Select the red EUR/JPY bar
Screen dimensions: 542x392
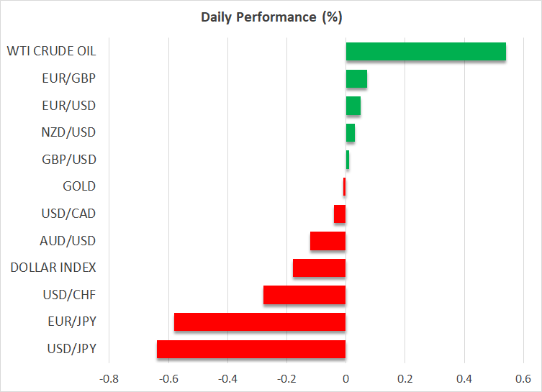point(260,322)
